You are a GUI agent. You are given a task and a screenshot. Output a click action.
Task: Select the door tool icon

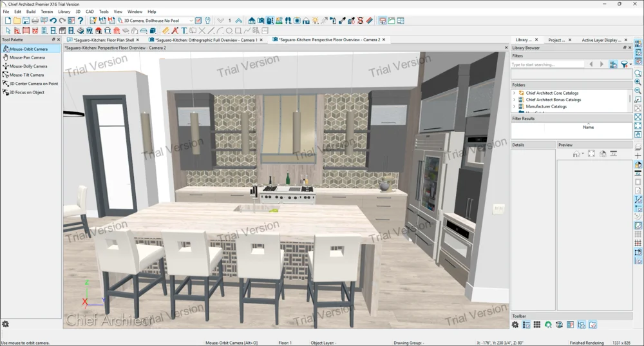44,30
